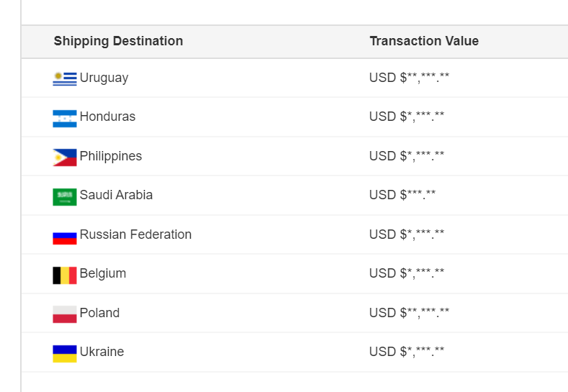Click the Uruguay flag icon

point(65,79)
